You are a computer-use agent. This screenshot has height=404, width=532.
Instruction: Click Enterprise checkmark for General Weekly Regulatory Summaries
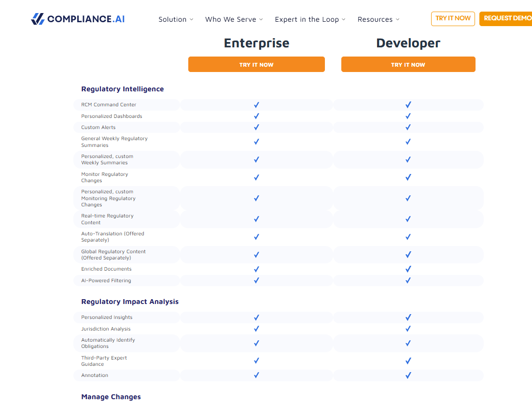256,142
